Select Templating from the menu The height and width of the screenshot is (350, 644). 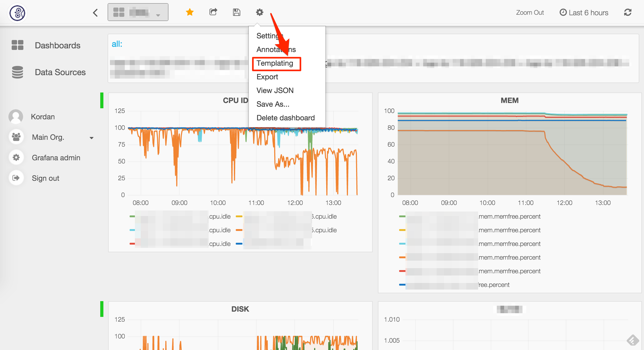[275, 63]
